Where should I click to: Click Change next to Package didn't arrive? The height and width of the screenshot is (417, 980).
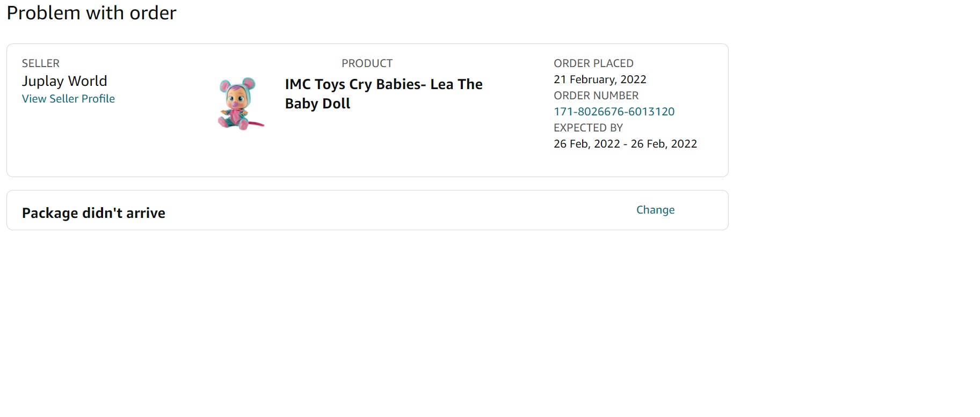tap(655, 210)
